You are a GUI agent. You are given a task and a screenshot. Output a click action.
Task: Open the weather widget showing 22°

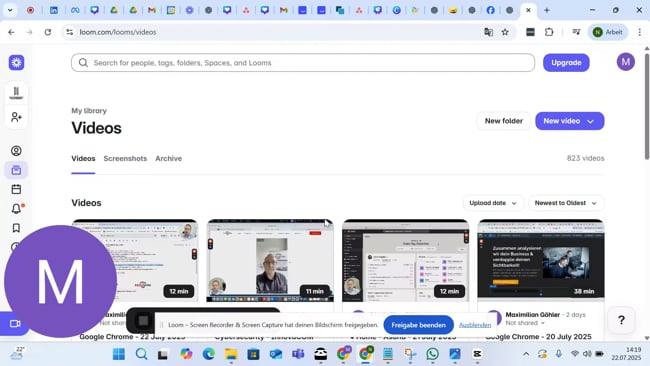point(17,354)
